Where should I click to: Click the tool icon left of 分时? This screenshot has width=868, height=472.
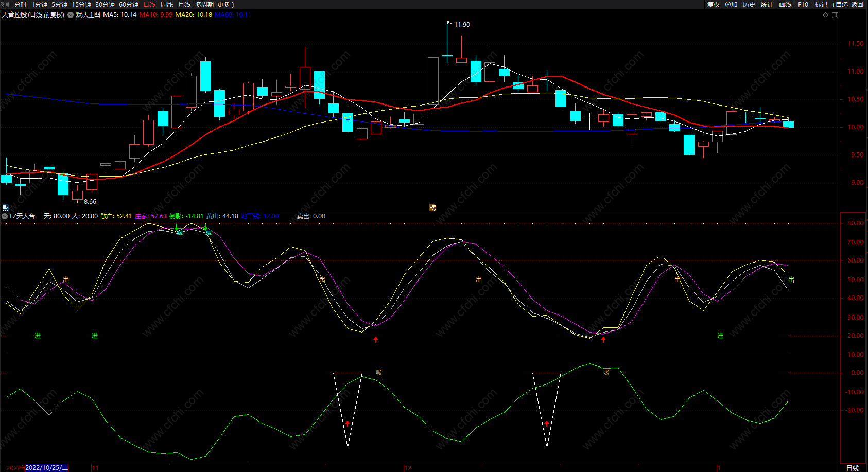5,4
